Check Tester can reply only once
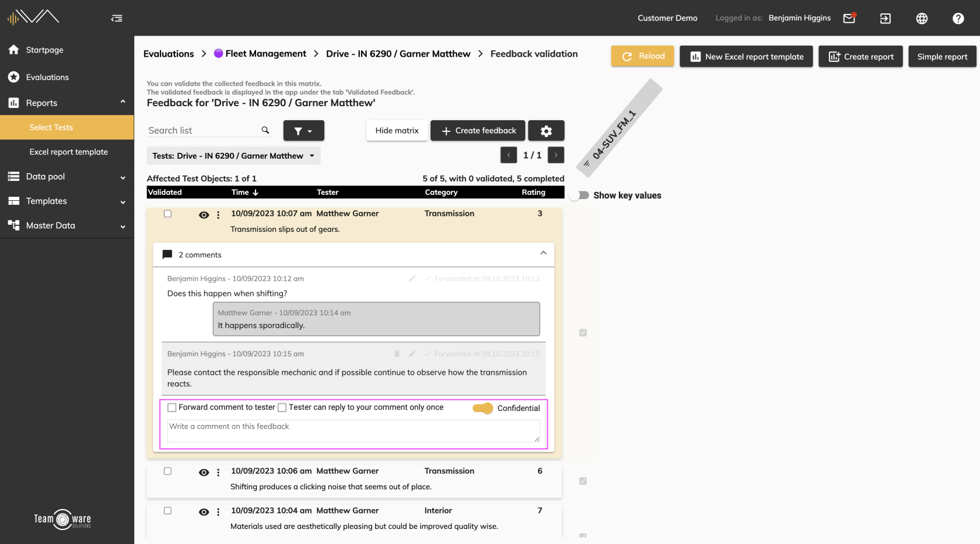The width and height of the screenshot is (980, 544). 282,407
